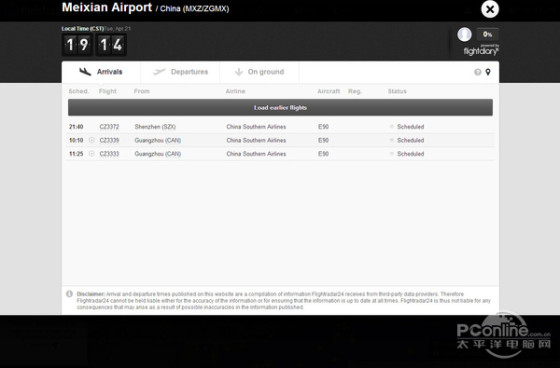Click the Status column header
Viewport: 560px width, 368px height.
tap(397, 91)
